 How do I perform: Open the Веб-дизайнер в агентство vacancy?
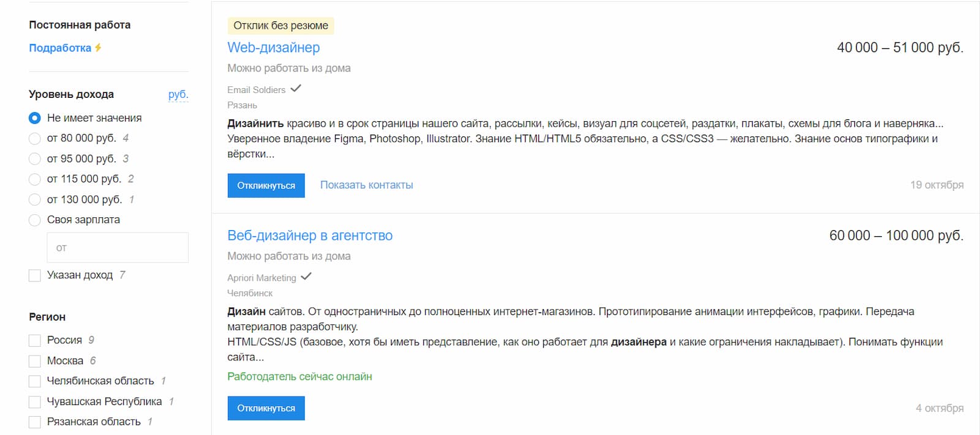[x=310, y=235]
